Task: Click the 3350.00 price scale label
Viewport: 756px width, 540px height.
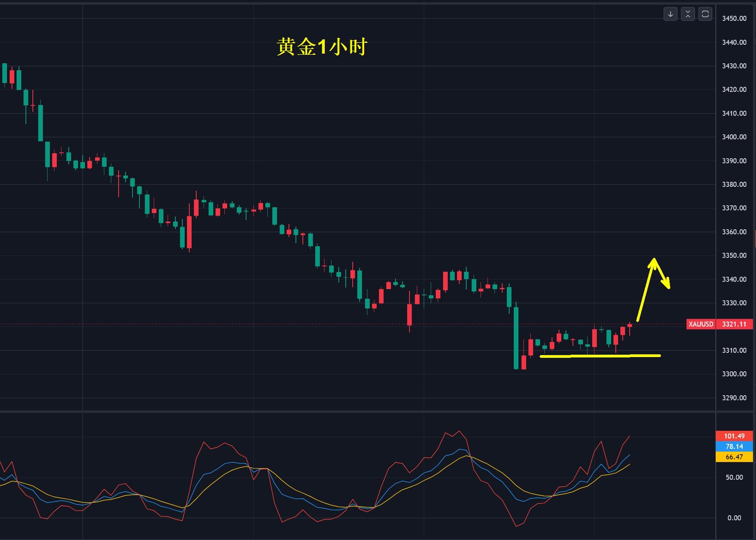Action: [x=734, y=256]
